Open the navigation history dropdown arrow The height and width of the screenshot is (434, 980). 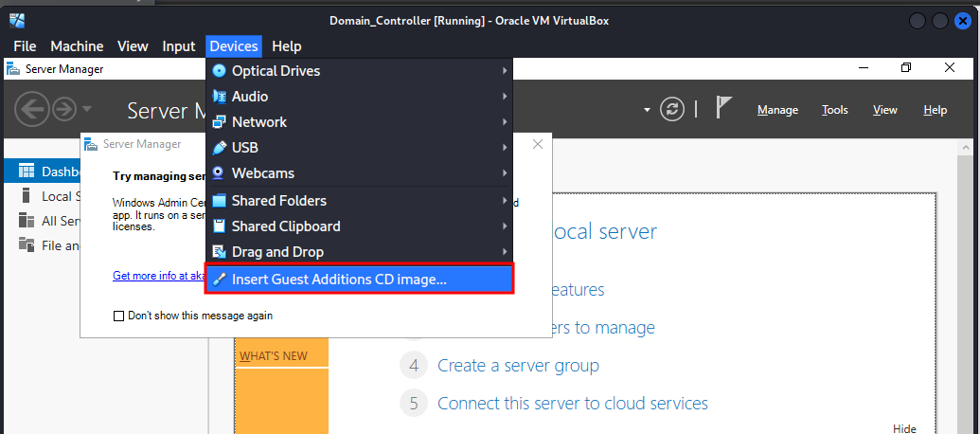[87, 109]
